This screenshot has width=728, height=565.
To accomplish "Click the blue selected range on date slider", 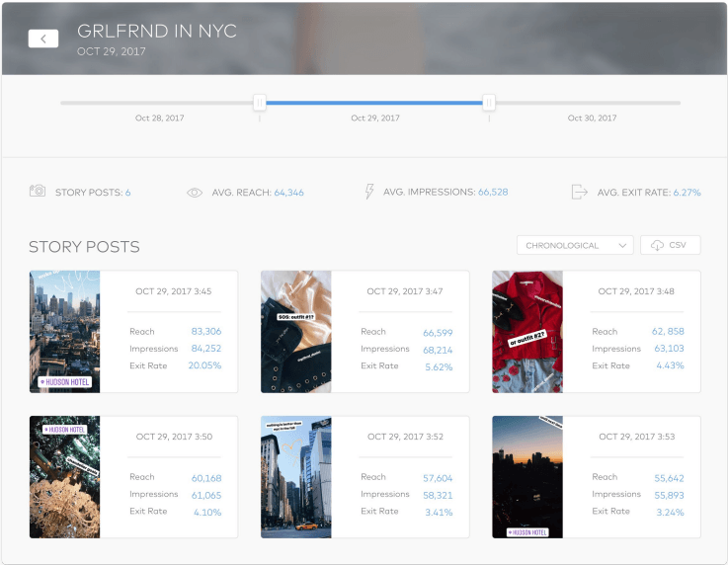I will coord(374,103).
